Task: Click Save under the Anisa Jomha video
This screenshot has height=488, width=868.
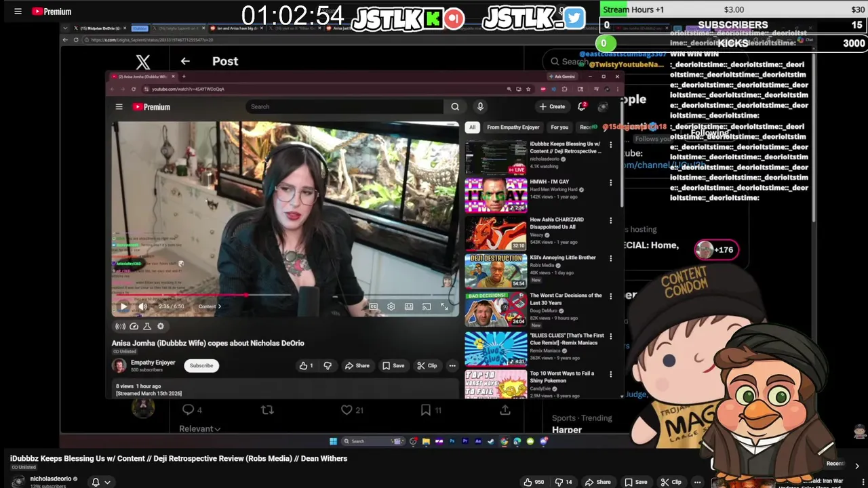Action: pos(393,365)
